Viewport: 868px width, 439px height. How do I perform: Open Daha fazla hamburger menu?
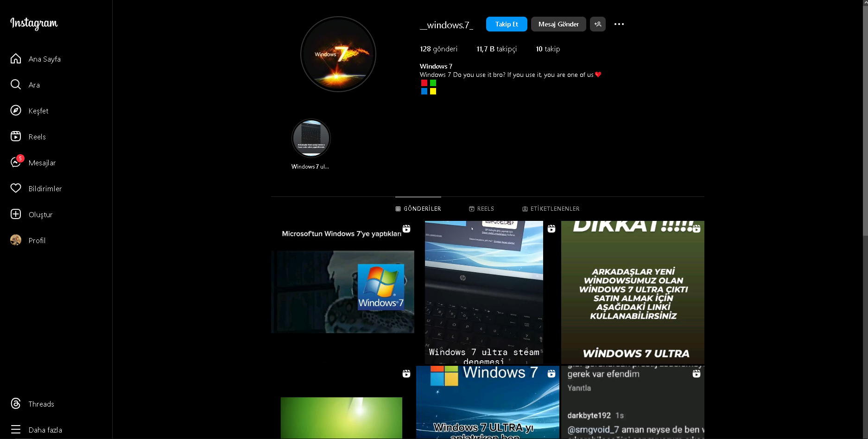click(16, 430)
